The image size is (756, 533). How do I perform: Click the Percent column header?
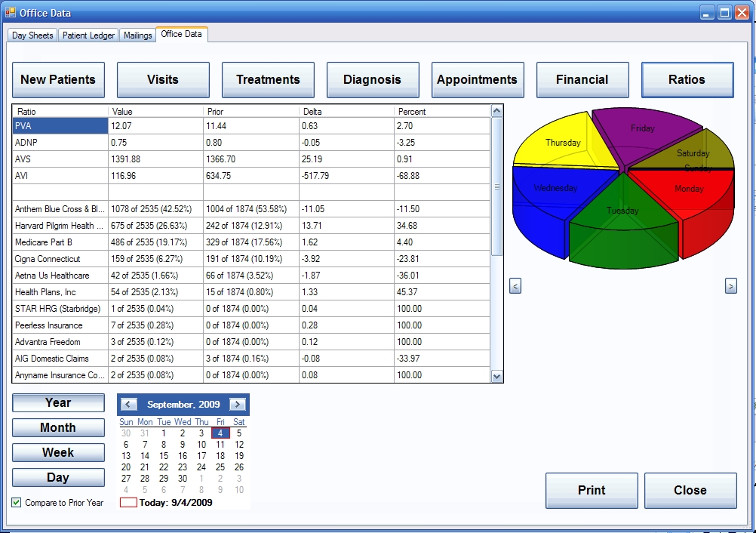pos(441,112)
